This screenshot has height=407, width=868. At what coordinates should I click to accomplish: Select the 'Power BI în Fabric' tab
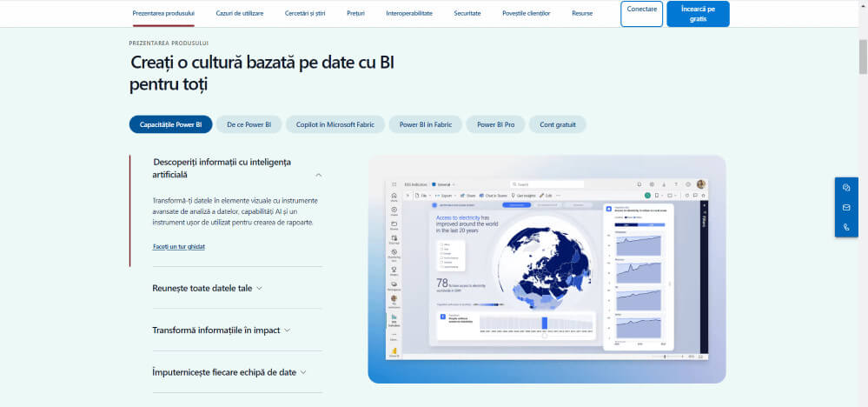(x=426, y=124)
